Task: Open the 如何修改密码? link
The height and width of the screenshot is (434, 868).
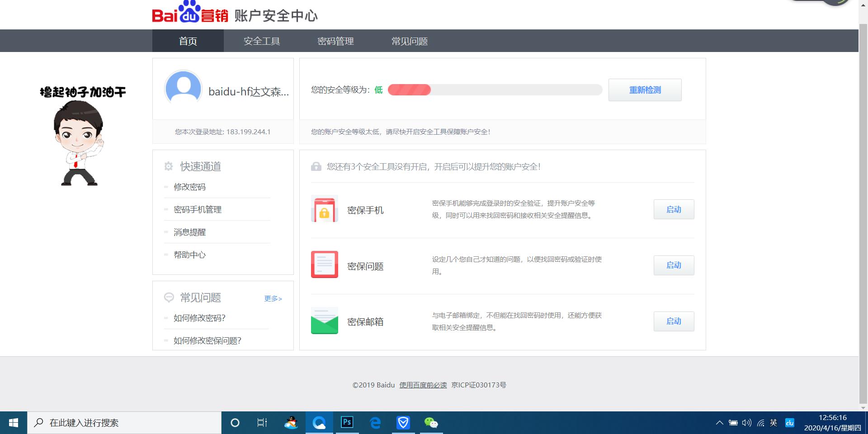Action: [199, 318]
